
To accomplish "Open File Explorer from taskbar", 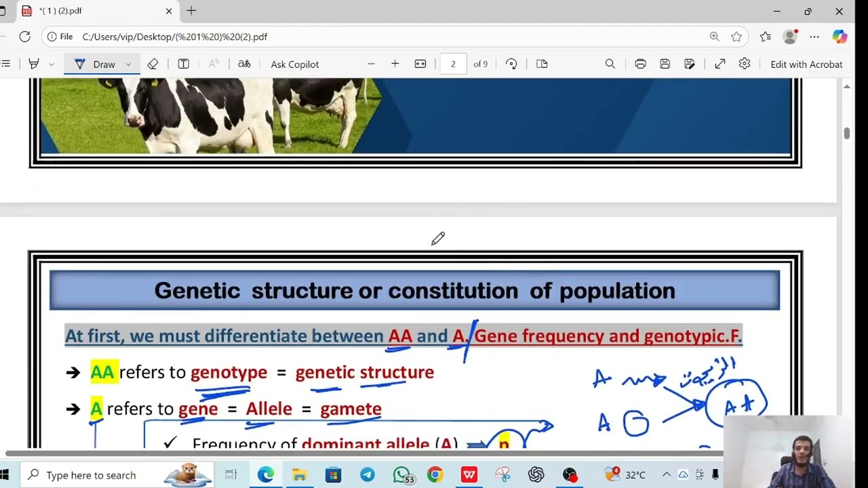I will [299, 475].
